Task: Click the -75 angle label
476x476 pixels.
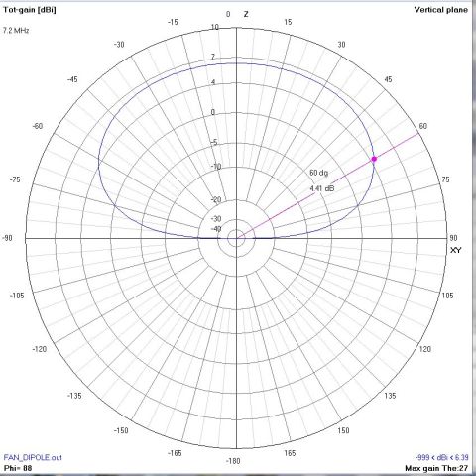Action: point(15,179)
